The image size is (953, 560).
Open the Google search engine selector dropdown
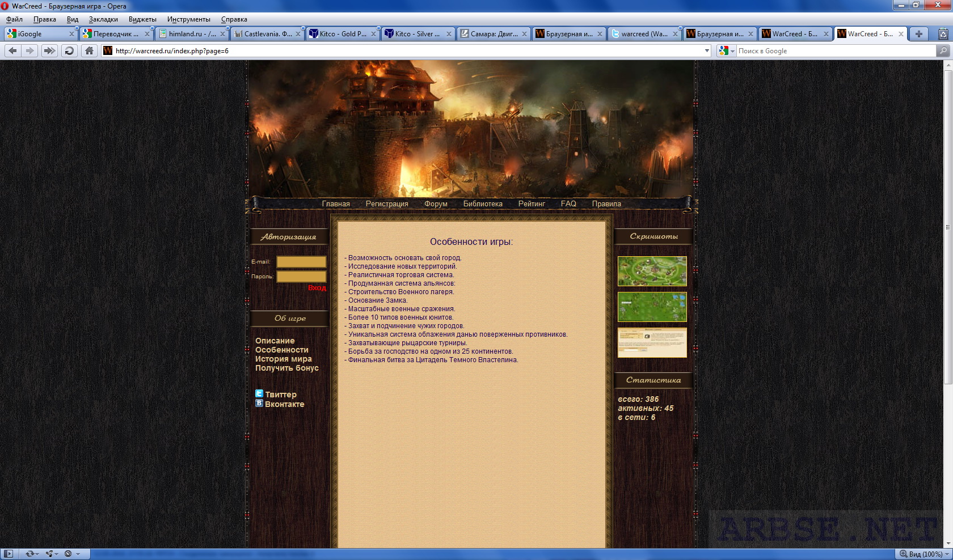pos(727,51)
